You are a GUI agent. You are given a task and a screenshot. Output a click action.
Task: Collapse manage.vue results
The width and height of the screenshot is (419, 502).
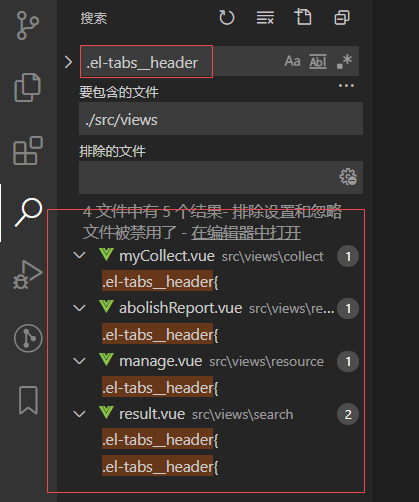79,361
